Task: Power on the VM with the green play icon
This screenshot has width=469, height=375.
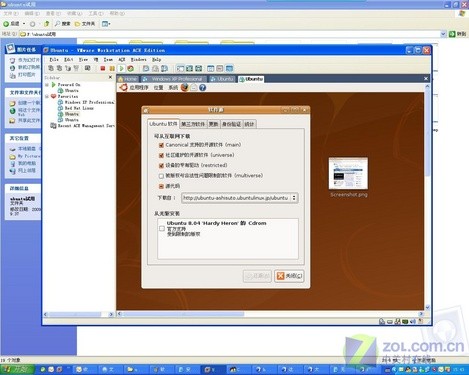Action: [x=121, y=68]
